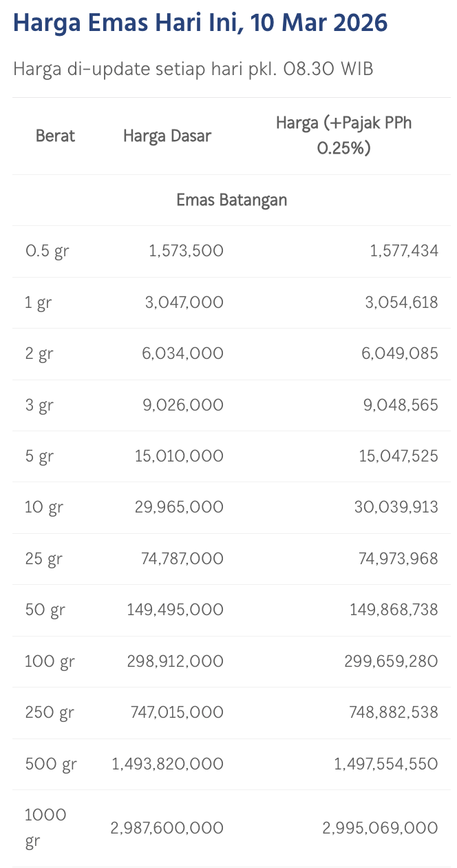Screen dimensions: 457x868
Task: Select the 3 gr weight cell
Action: click(39, 405)
